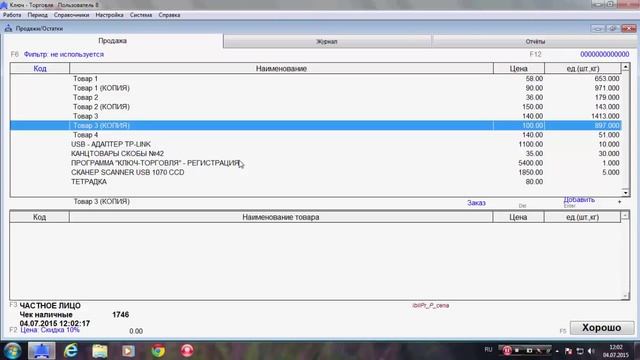The image size is (640, 360).
Task: Click price 5400.00 in the list
Action: click(x=531, y=163)
